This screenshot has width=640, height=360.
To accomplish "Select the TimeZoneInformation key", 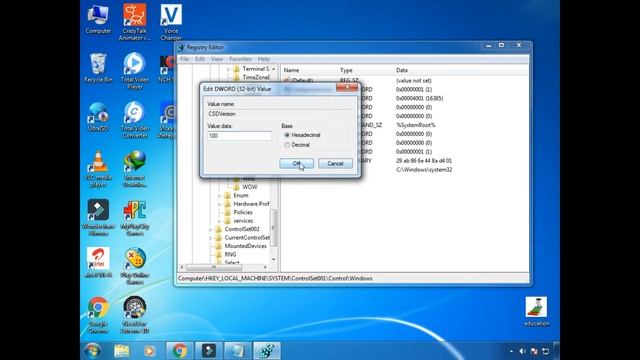I will (x=256, y=77).
